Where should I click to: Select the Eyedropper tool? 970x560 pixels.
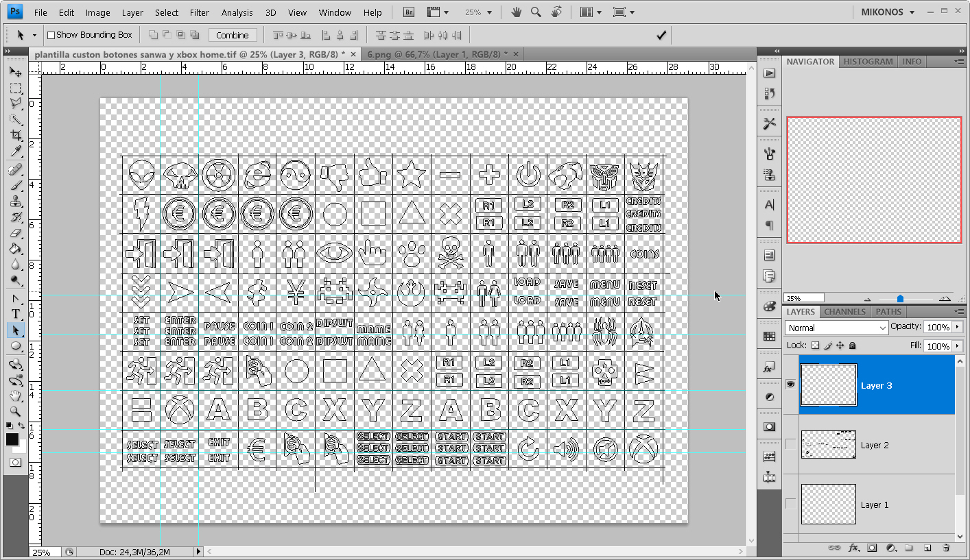15,152
